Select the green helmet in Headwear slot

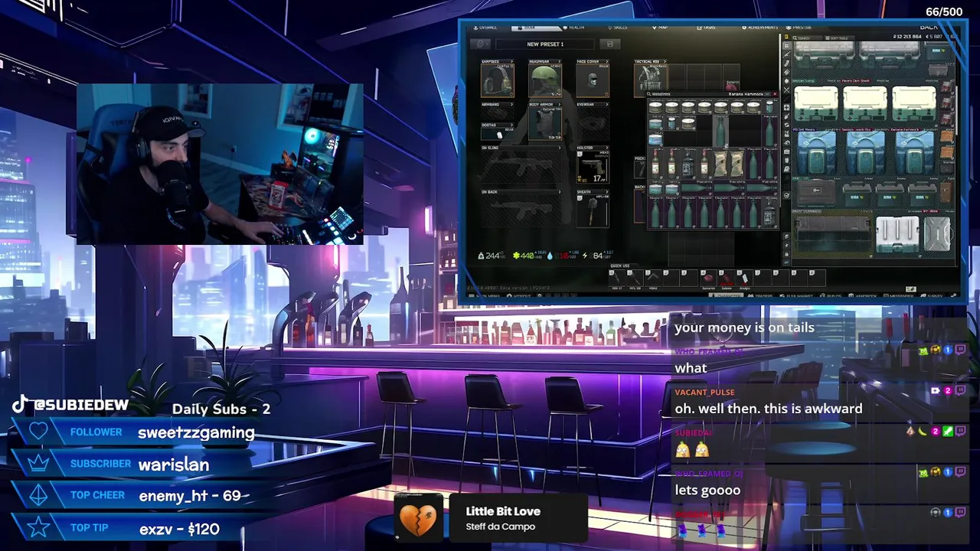point(545,80)
